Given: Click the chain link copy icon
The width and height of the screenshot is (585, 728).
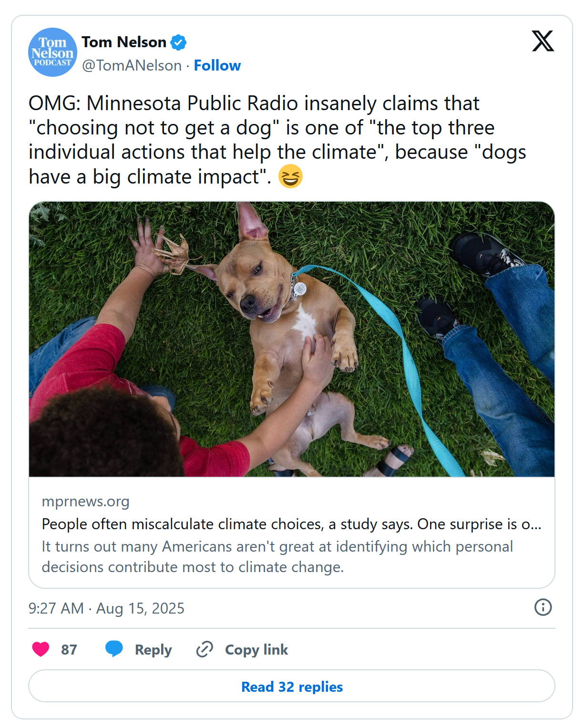Looking at the screenshot, I should 205,649.
